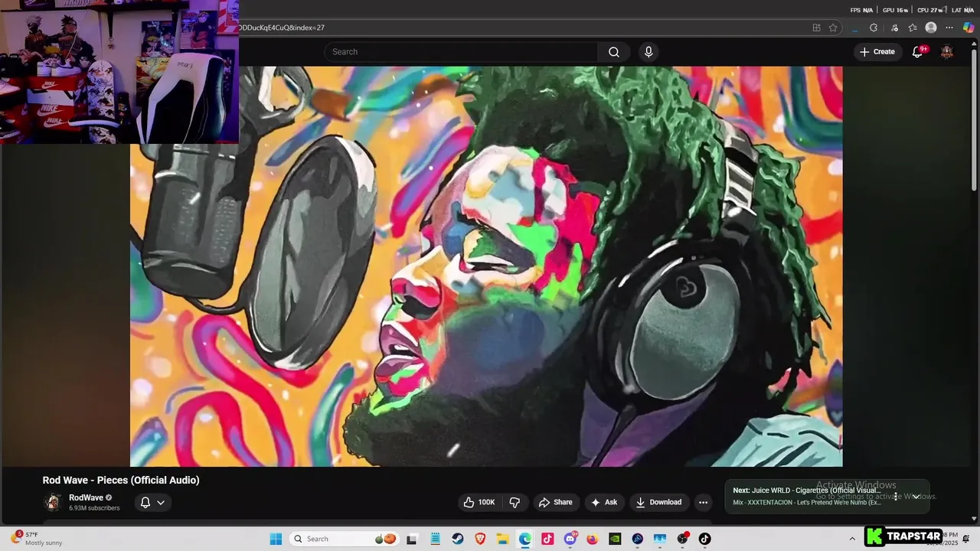Click Next: Juice WRLD - Cigarettes text

pos(807,491)
